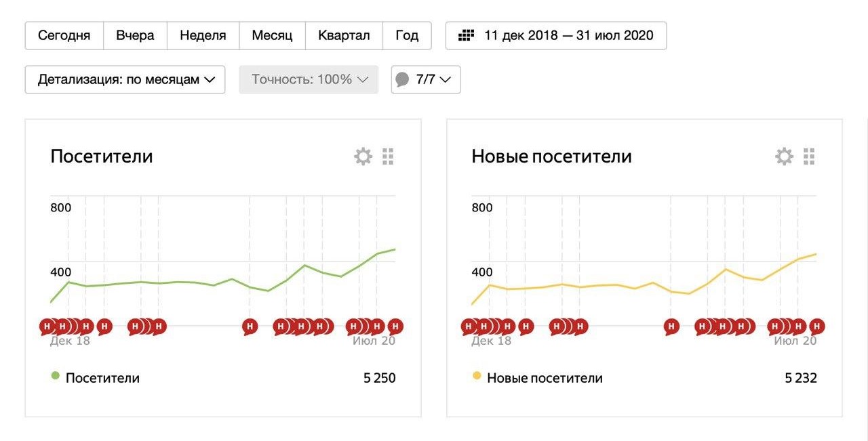The height and width of the screenshot is (441, 868).
Task: Click the isolated note marker on Новые посетители chart
Action: pyautogui.click(x=671, y=327)
